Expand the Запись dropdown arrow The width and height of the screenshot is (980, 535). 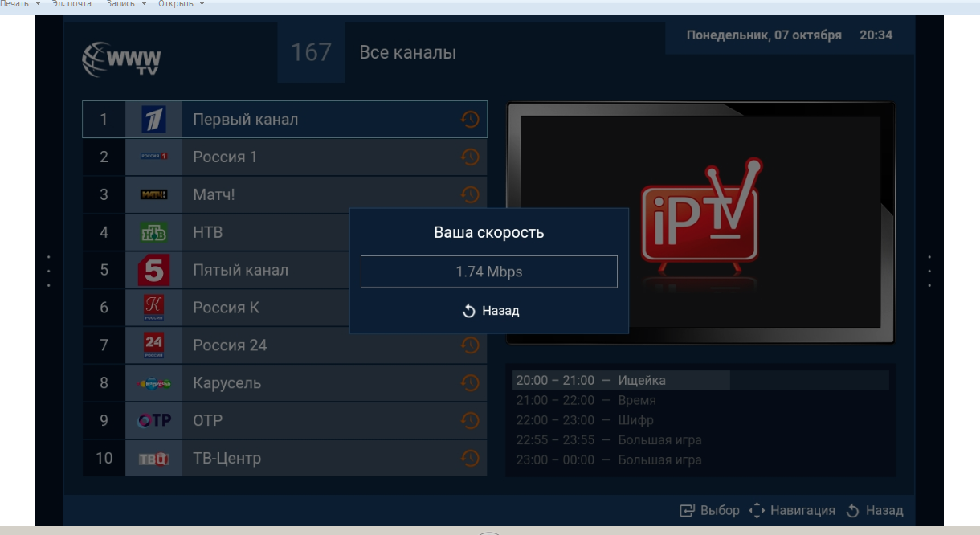144,4
